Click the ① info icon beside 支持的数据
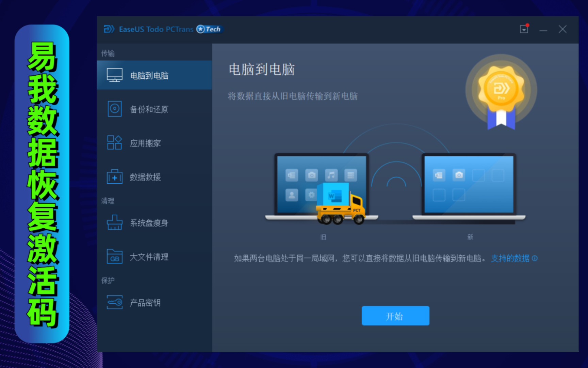 (x=535, y=259)
